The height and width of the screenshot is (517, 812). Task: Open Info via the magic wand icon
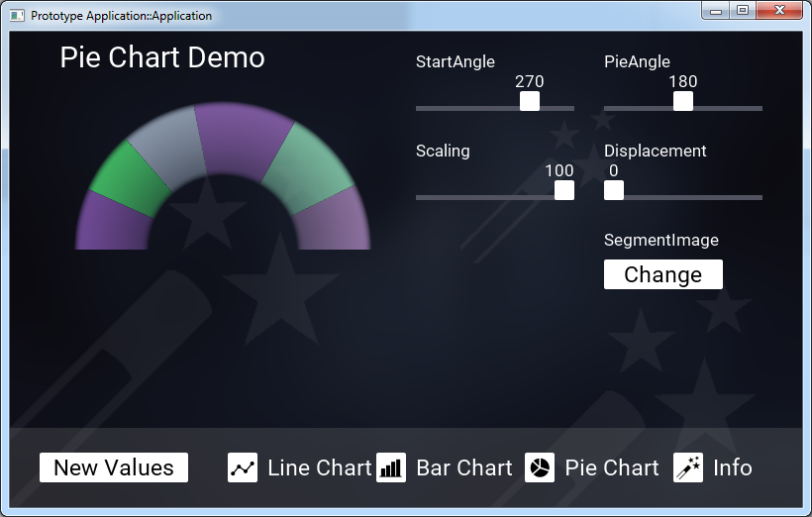(x=688, y=467)
